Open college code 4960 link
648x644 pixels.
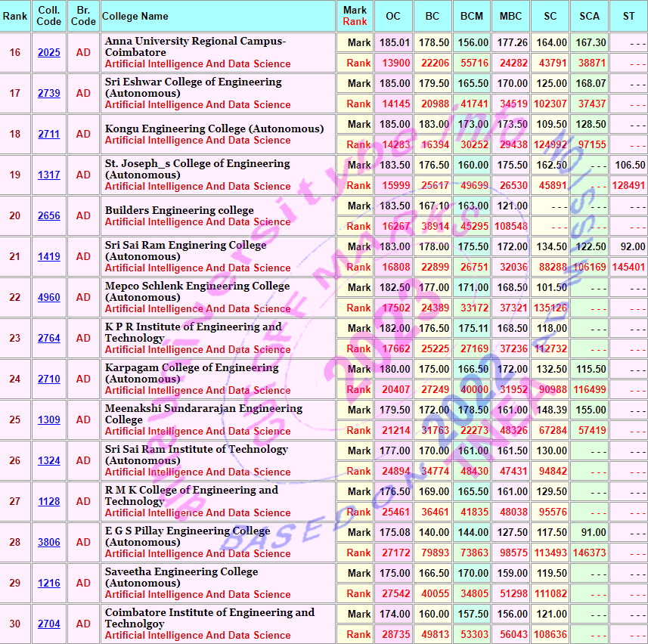click(x=48, y=297)
